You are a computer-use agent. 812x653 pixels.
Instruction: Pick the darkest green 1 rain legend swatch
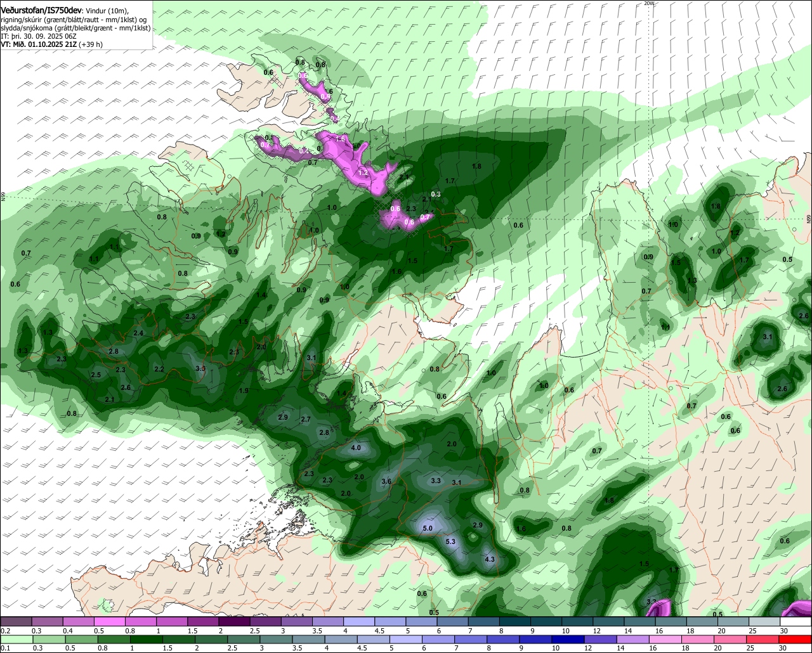point(147,640)
